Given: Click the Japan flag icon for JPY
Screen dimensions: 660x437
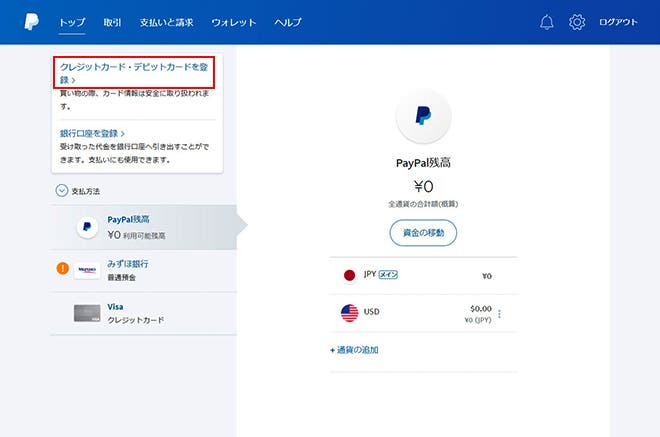Looking at the screenshot, I should 349,275.
